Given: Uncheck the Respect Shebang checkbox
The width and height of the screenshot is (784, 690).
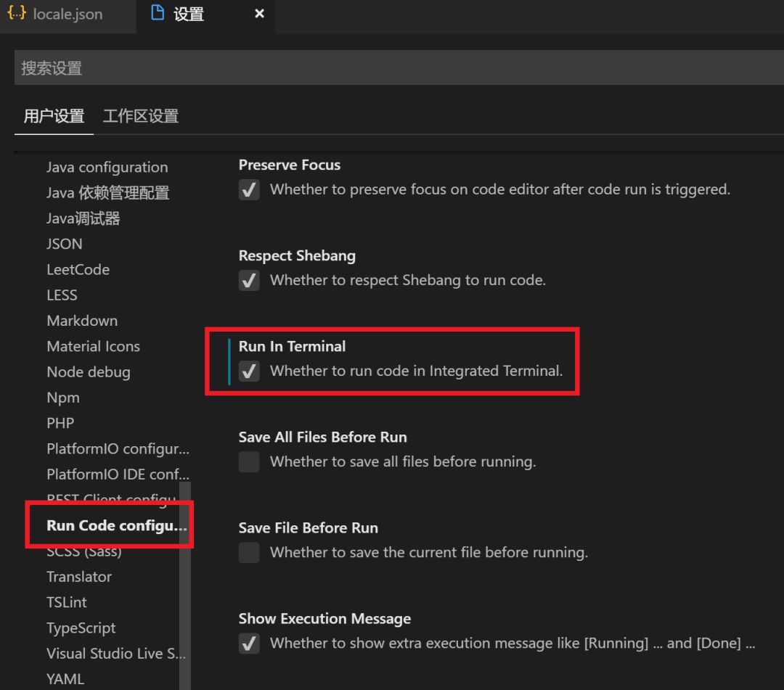Looking at the screenshot, I should point(249,281).
